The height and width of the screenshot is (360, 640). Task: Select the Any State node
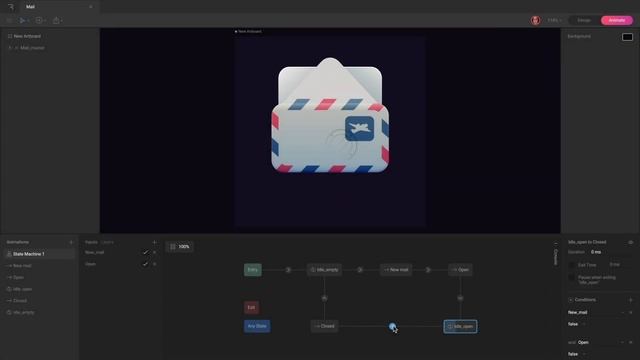pos(257,326)
